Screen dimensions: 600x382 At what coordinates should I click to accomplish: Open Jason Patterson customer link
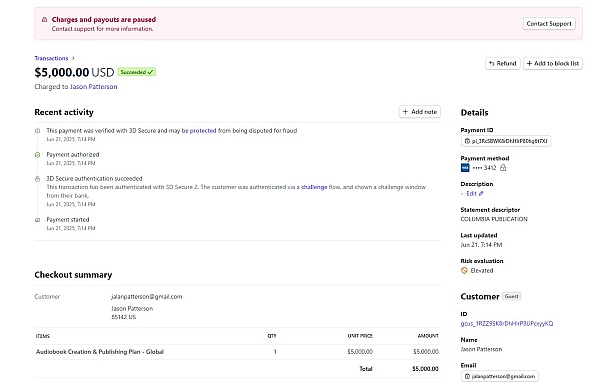click(93, 87)
